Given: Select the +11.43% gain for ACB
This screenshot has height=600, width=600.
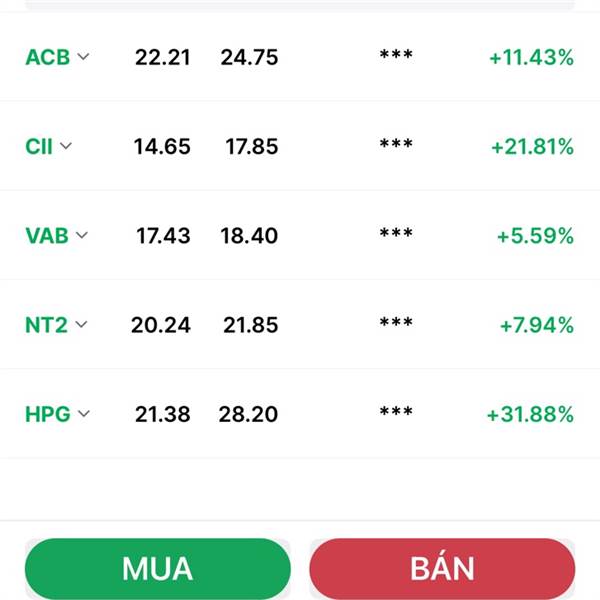Looking at the screenshot, I should point(532,57).
